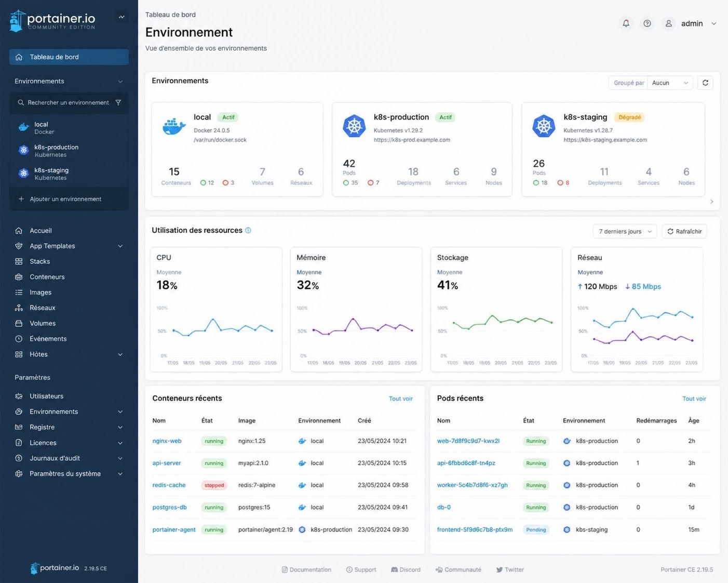Open pod web-7d8f9c9d7-kwx2l

[468, 441]
